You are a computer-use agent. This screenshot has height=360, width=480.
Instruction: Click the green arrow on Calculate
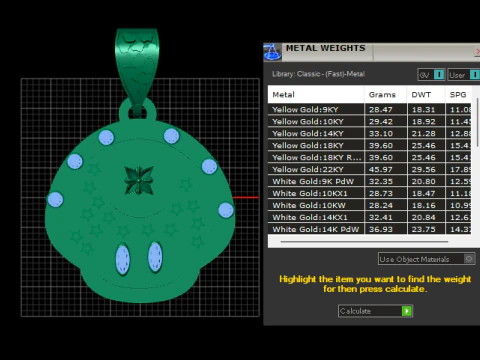click(x=407, y=311)
